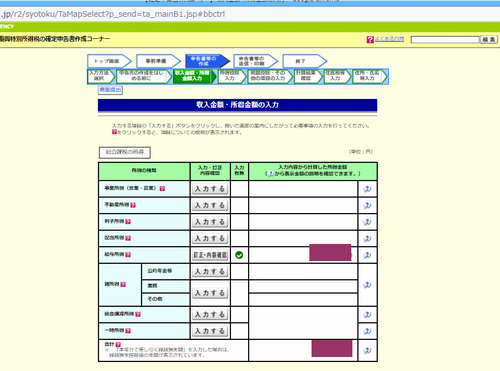Open help icon next to 合計
This screenshot has width=500, height=371.
click(118, 344)
